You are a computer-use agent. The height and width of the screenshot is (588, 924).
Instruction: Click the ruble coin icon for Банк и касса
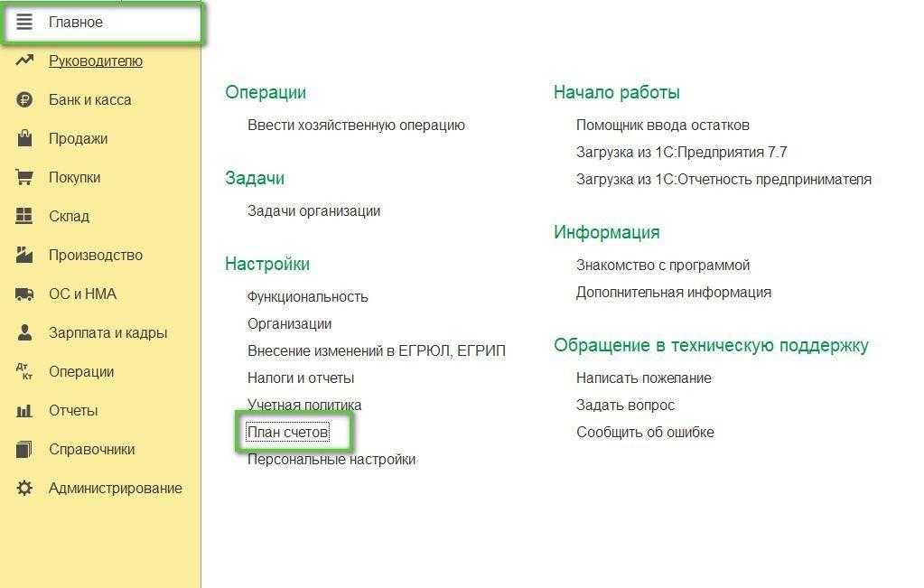(x=24, y=99)
